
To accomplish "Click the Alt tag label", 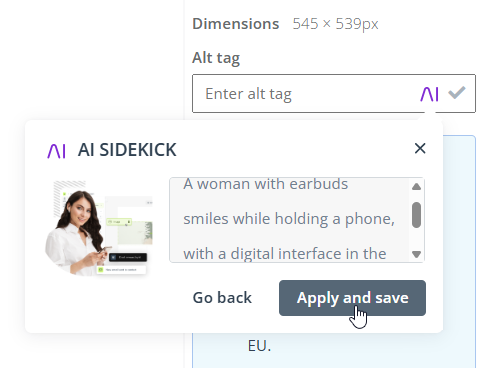I will (x=216, y=58).
